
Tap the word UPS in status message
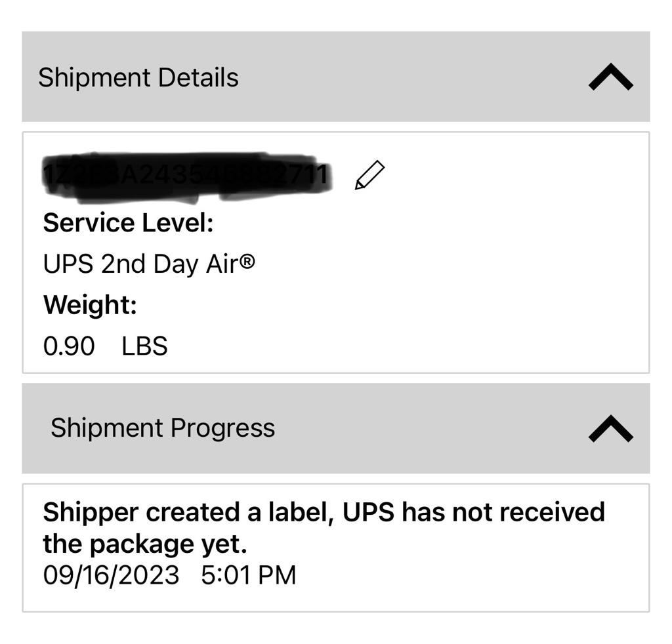(368, 512)
